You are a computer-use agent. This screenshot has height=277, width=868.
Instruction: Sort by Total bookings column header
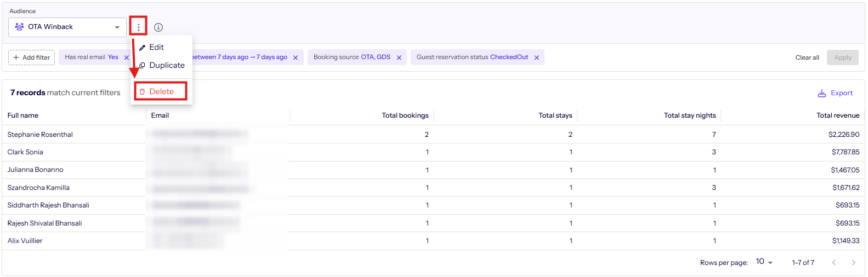(405, 116)
